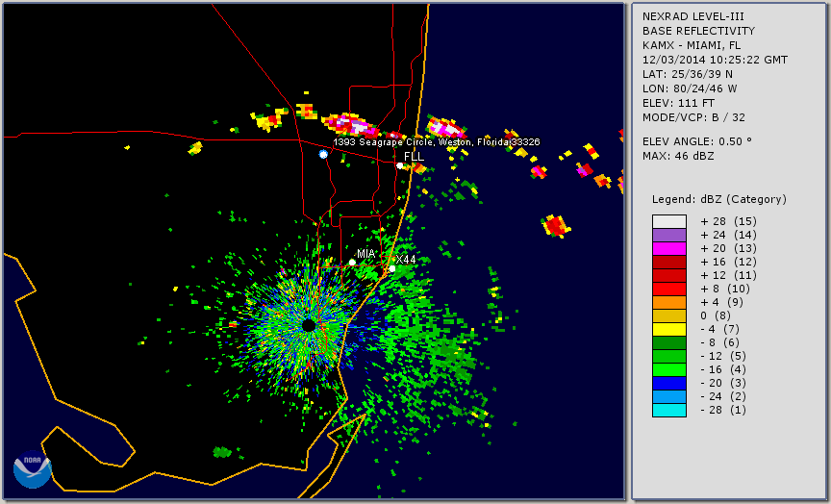Click the 'BASE REFLECTIVITY' product text
The height and width of the screenshot is (504, 831).
(698, 32)
